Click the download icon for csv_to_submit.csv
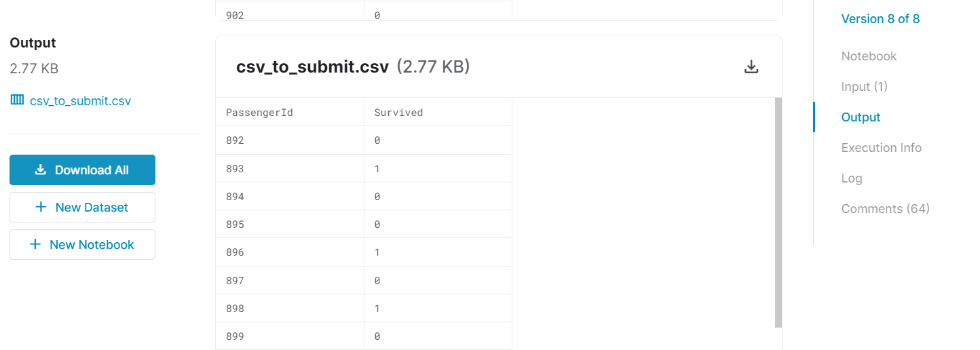 coord(751,66)
